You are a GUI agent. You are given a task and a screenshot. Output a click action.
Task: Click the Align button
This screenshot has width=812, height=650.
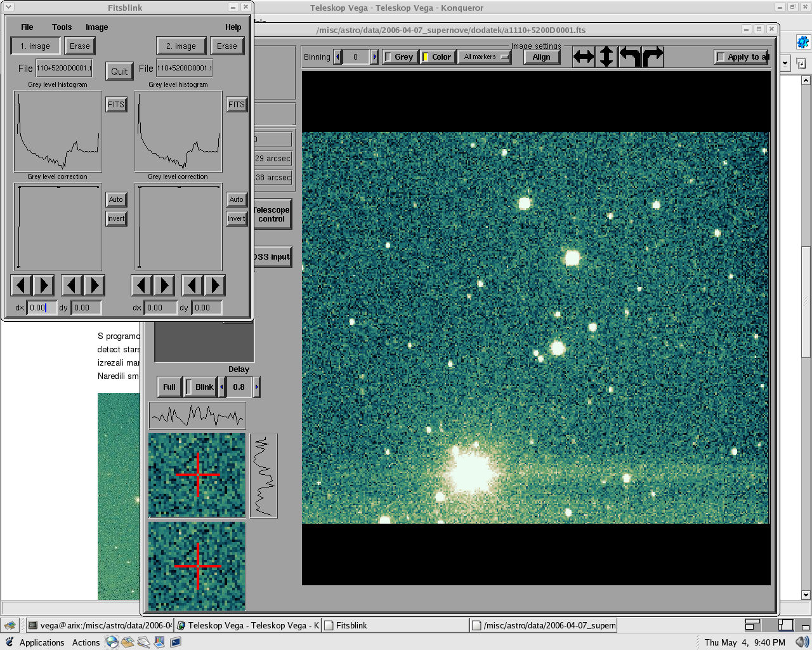pos(542,56)
